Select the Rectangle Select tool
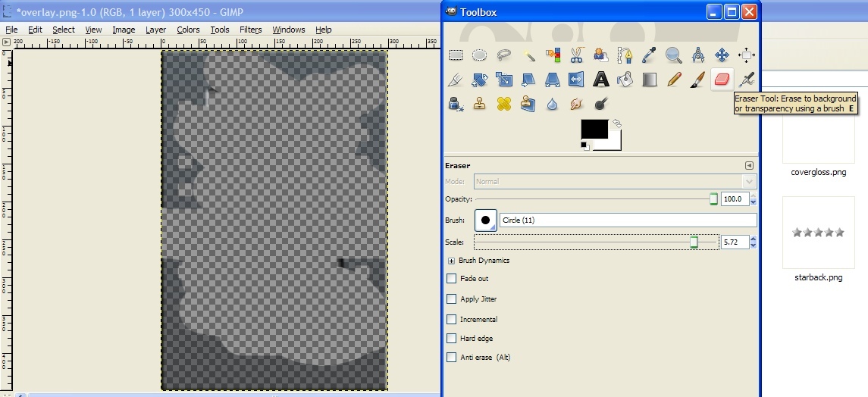The height and width of the screenshot is (397, 868). coord(456,55)
